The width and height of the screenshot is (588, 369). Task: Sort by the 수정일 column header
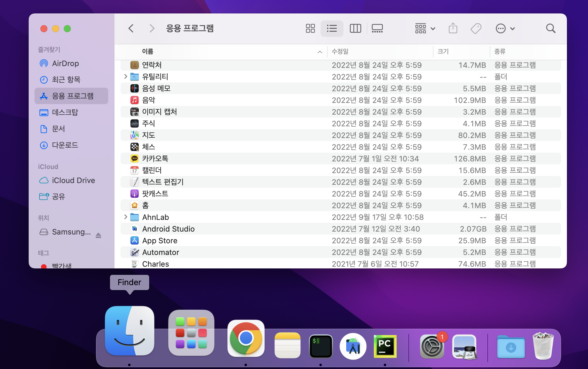coord(340,52)
